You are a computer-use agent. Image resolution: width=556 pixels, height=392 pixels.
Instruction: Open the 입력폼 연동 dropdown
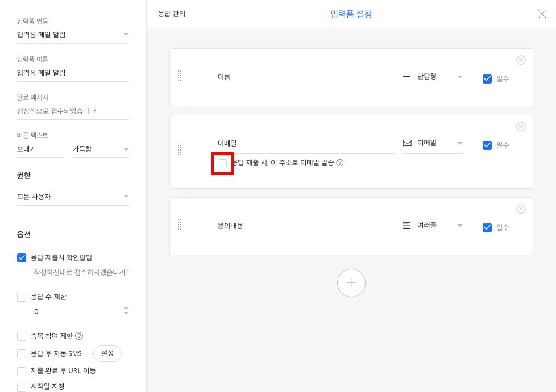click(73, 35)
